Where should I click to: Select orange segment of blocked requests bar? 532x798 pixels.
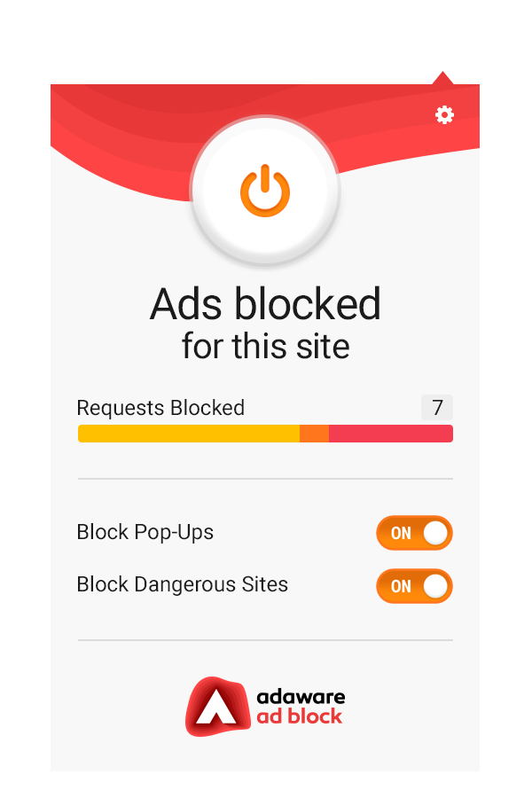(314, 434)
